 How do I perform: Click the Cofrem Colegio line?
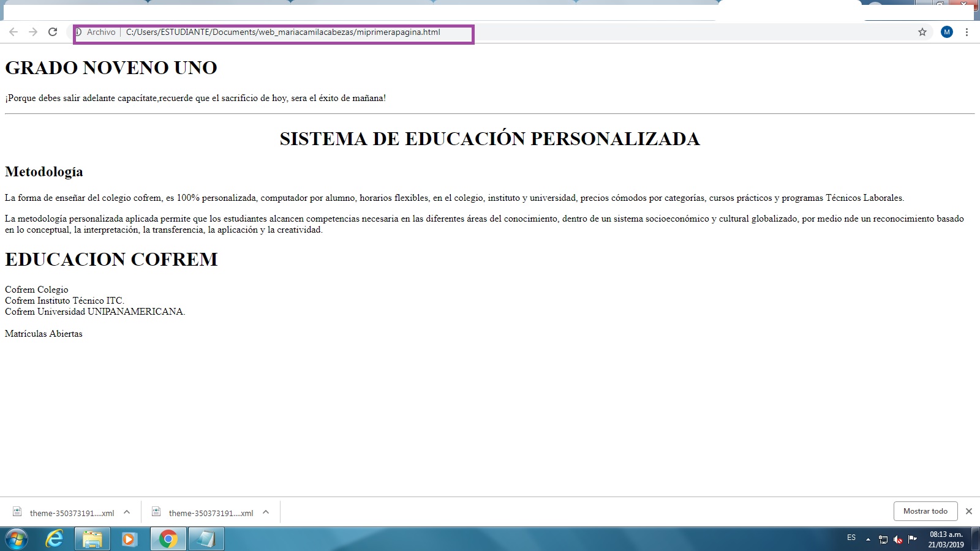37,290
